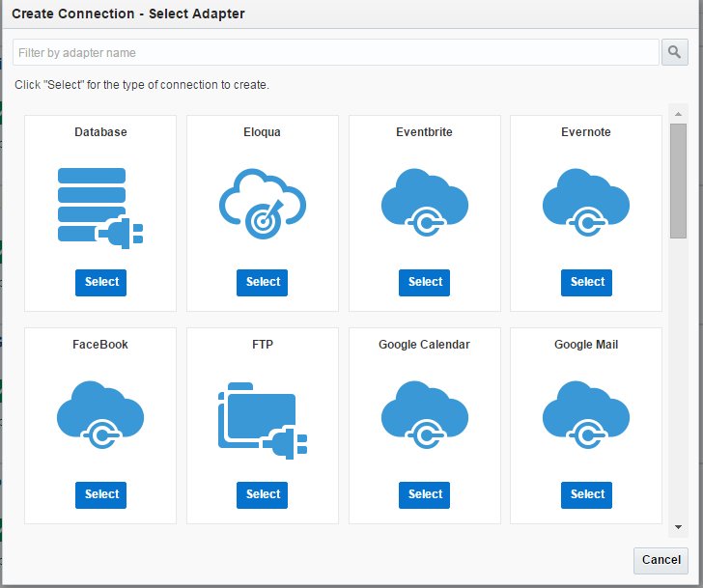Click the FaceBook cloud icon
703x588 pixels.
pos(100,415)
